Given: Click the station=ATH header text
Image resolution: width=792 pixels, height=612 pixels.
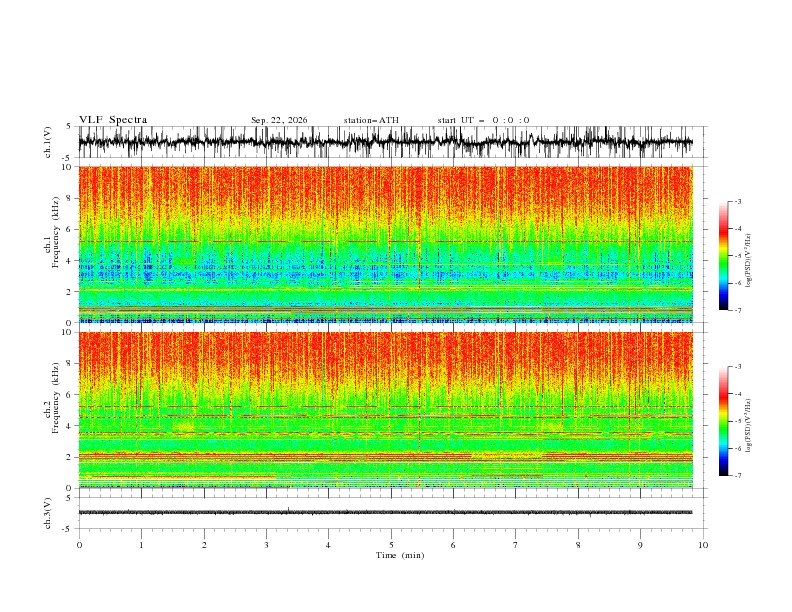Looking at the screenshot, I should pos(371,120).
